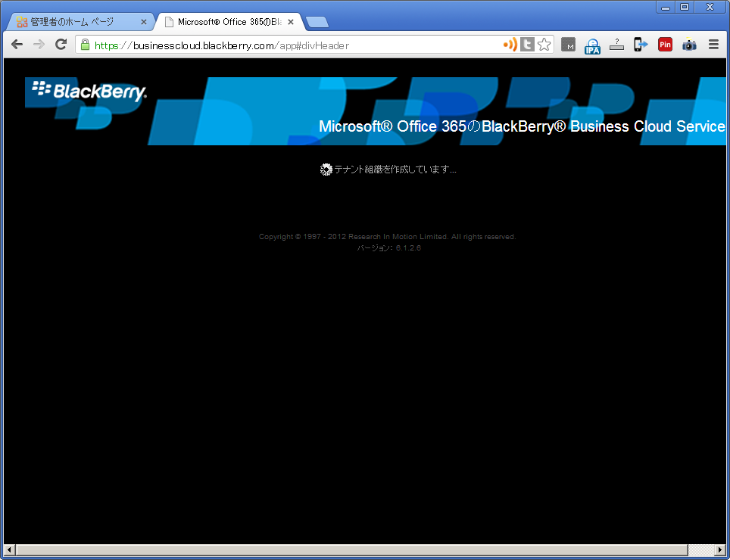
Task: Close the Chrome window
Action: click(710, 7)
